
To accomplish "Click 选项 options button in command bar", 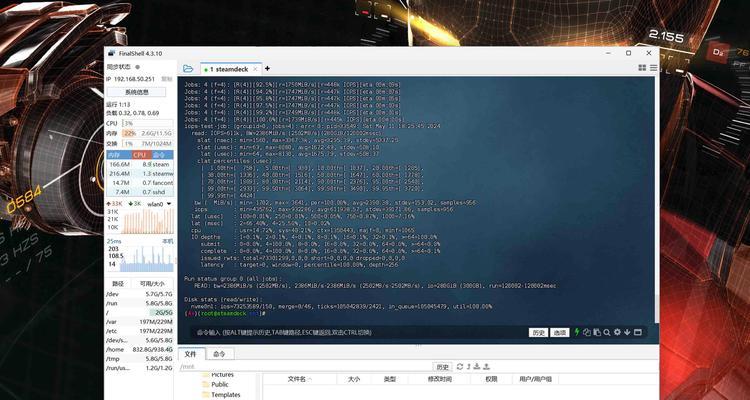I will tap(559, 333).
